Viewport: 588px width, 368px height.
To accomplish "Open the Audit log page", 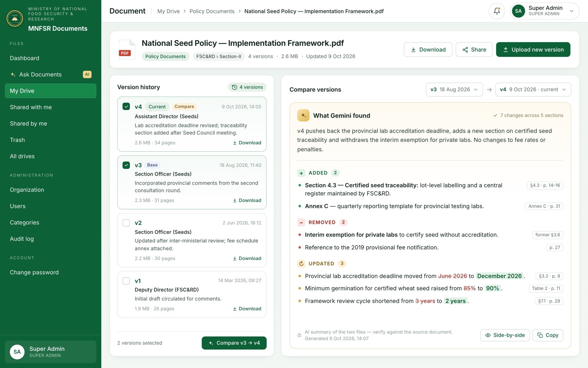I will tap(51, 239).
